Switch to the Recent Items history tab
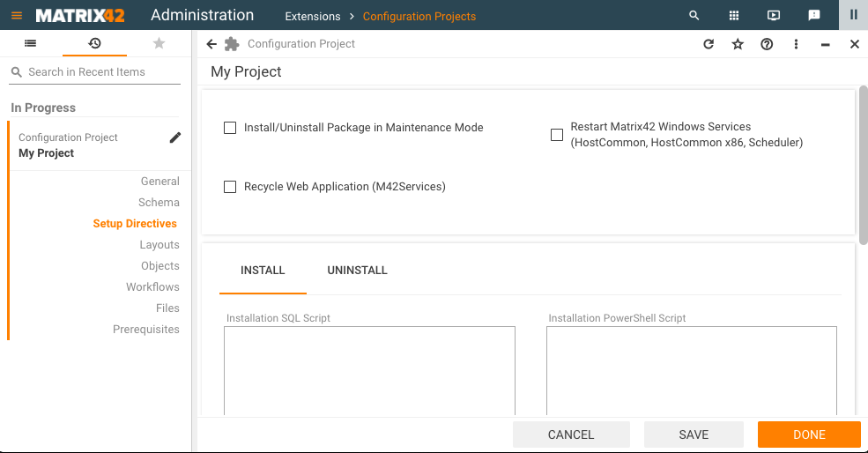The height and width of the screenshot is (453, 868). tap(94, 43)
